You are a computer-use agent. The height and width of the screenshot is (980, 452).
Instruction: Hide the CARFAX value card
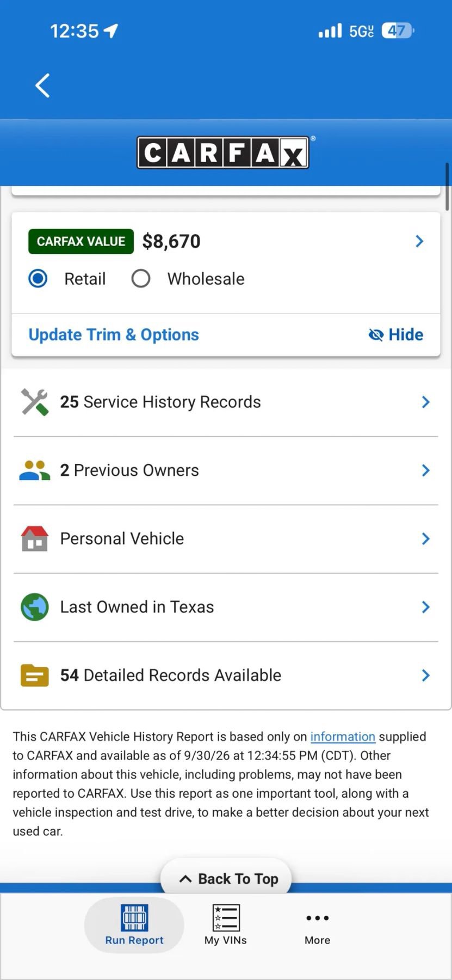[x=396, y=334]
